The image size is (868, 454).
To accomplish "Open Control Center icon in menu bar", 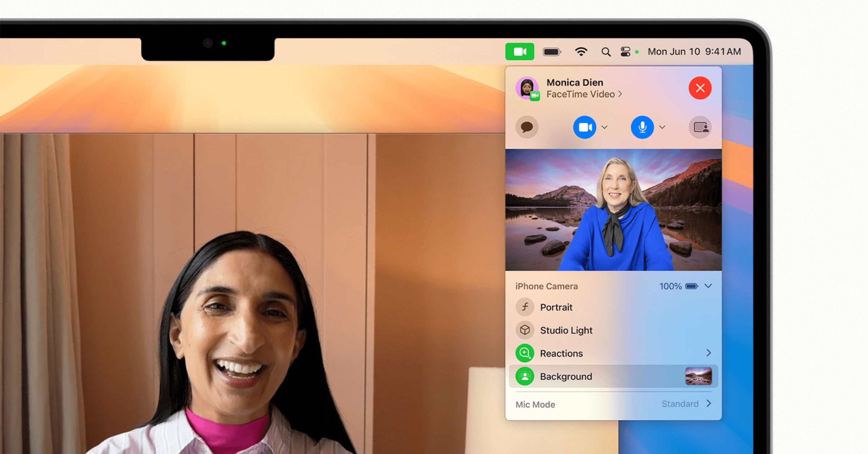I will coord(625,52).
